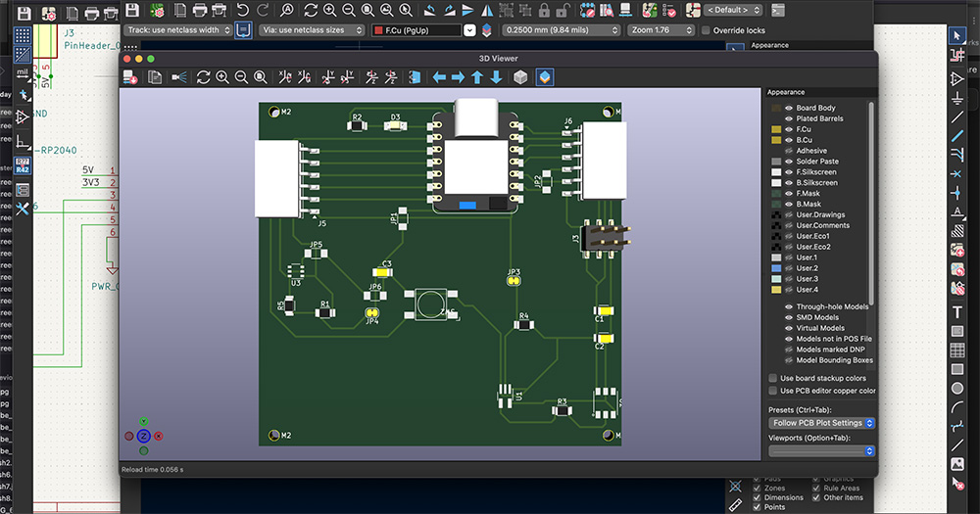Toggle orthographic projection in 3D Viewer

coord(520,76)
